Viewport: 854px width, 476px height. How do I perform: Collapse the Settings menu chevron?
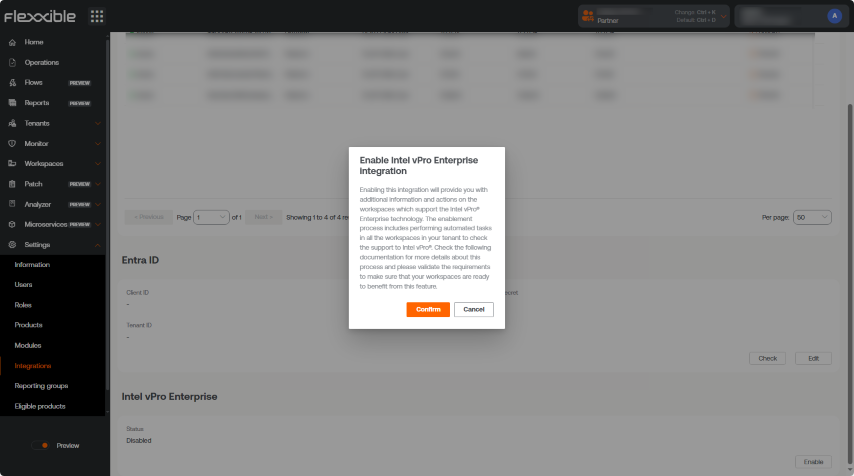[98, 245]
